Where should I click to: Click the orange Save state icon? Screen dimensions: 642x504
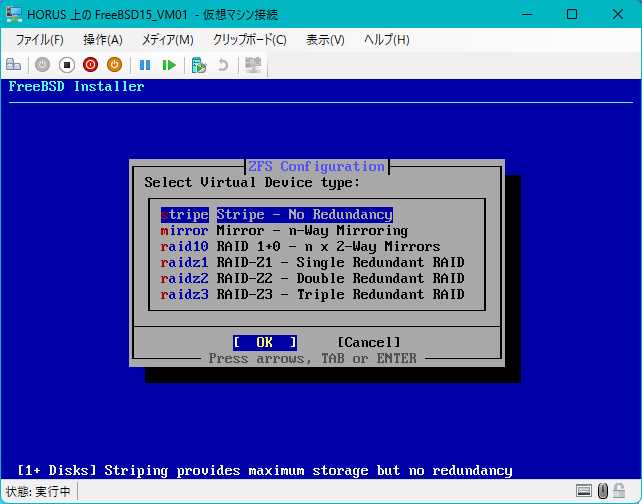(115, 65)
